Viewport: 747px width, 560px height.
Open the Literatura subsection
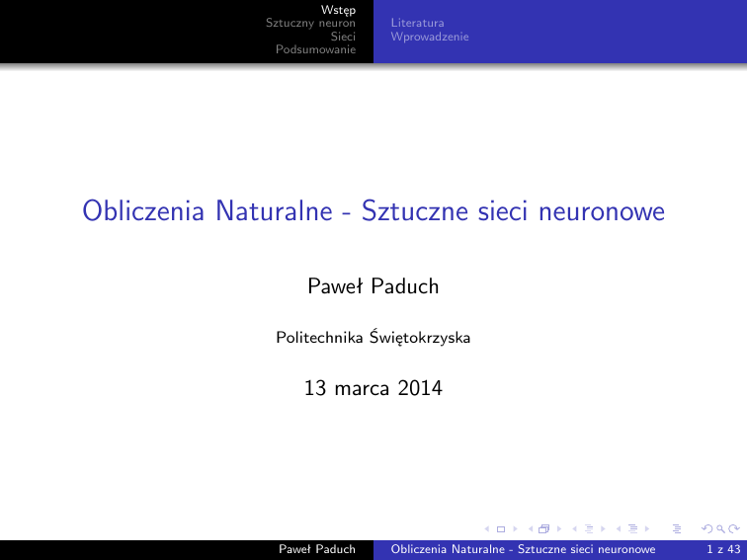click(x=417, y=23)
